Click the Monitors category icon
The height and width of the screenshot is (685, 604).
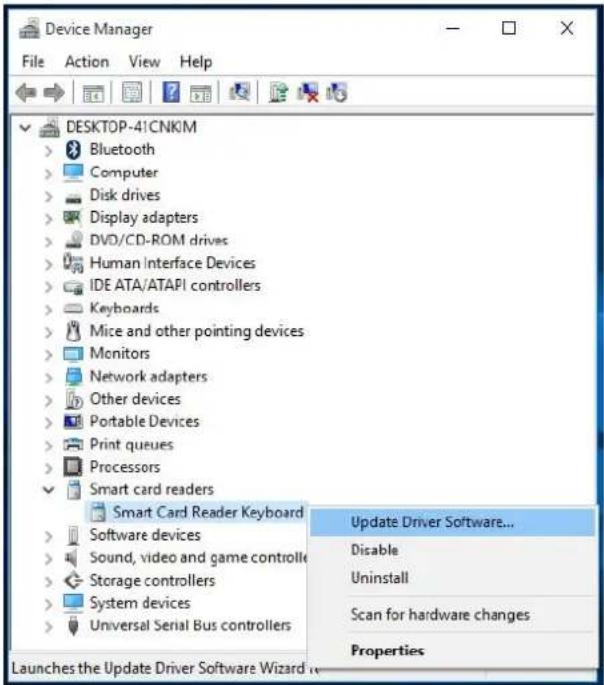73,354
